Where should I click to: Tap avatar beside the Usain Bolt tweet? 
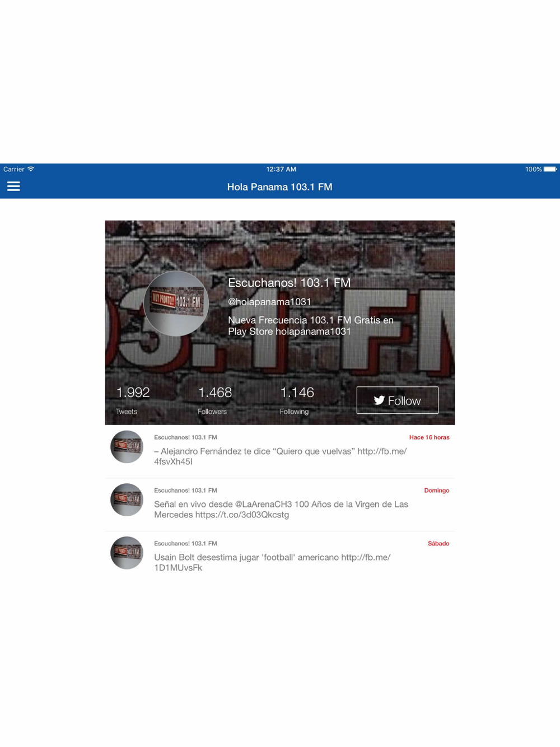tap(127, 553)
